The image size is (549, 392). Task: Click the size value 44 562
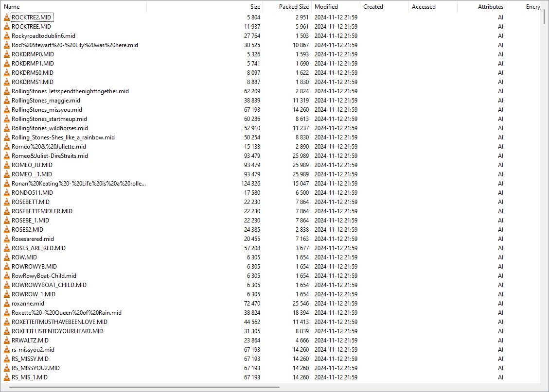(252, 322)
